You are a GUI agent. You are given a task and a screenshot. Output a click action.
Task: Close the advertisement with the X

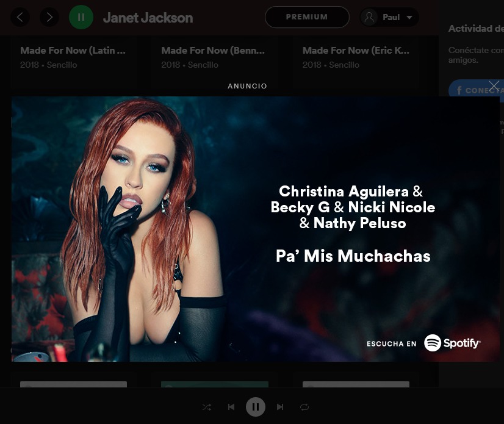click(x=494, y=86)
